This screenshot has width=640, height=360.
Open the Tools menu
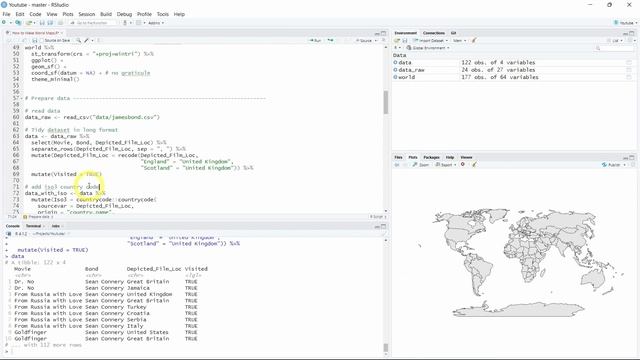(162, 14)
